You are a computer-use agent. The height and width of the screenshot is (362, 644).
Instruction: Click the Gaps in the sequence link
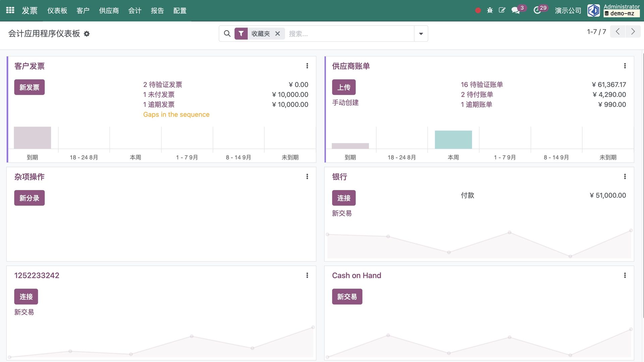click(x=176, y=115)
